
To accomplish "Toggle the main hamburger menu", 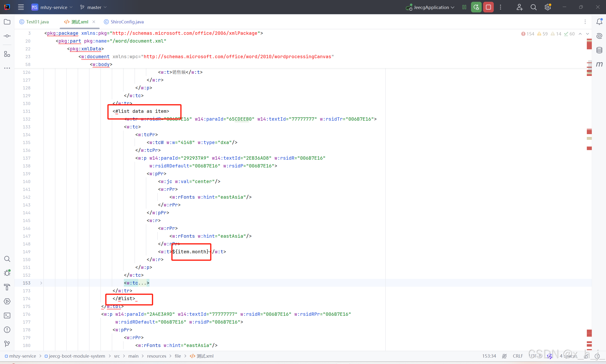I will 21,7.
